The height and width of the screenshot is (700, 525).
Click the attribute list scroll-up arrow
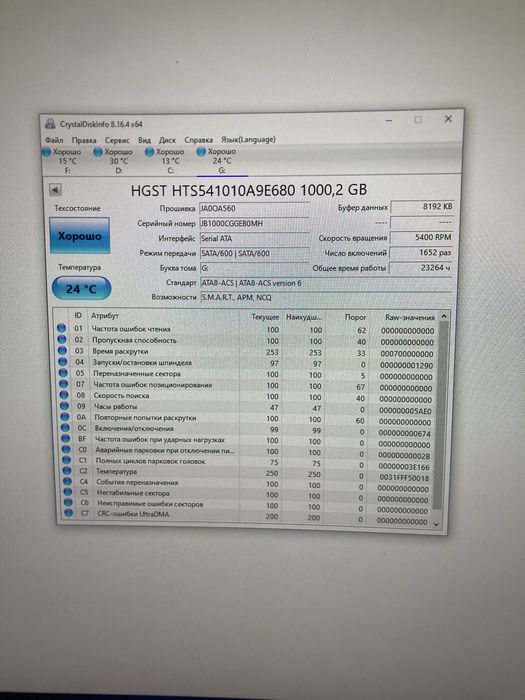444,316
